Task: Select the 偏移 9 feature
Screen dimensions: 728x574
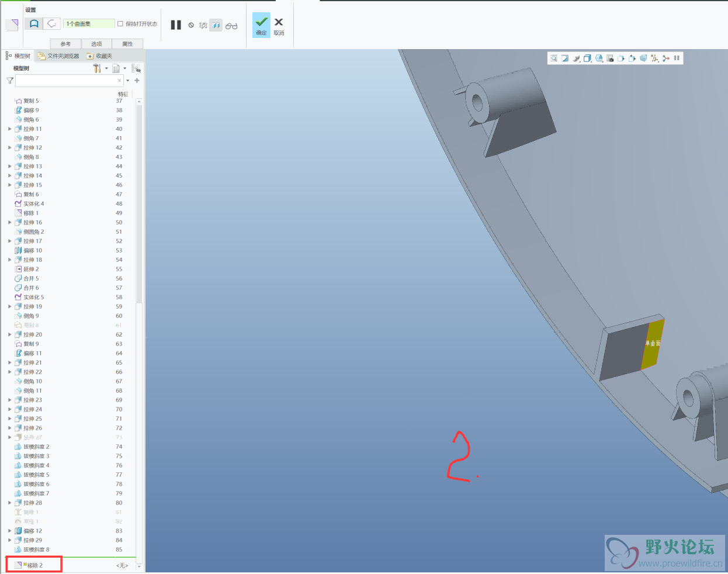Action: pyautogui.click(x=27, y=110)
